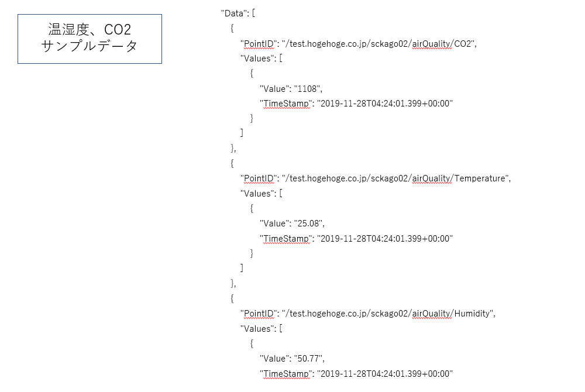This screenshot has height=392, width=585.
Task: Click the "Values": [ line under Humidity
Action: tap(261, 328)
